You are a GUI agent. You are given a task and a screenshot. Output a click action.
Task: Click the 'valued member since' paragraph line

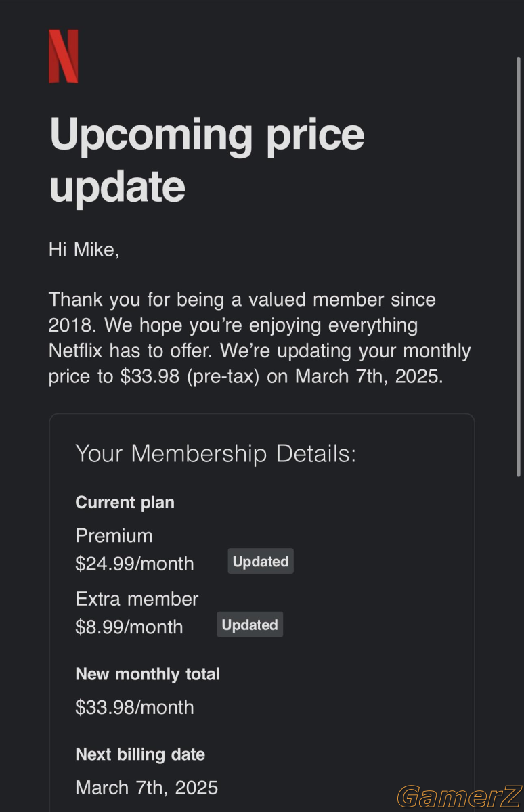(242, 299)
